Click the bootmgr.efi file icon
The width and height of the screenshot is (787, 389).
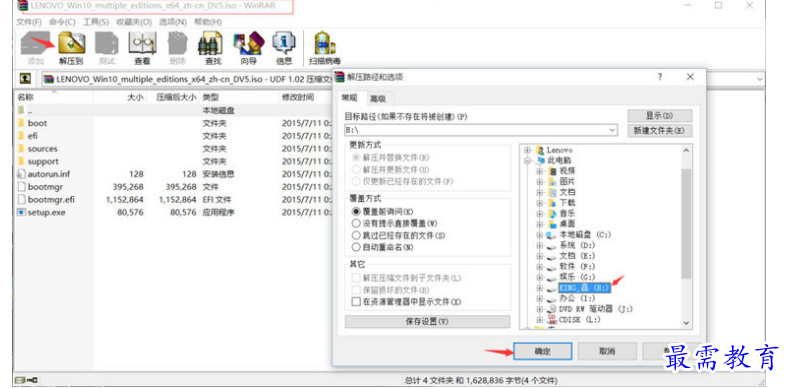[x=21, y=199]
